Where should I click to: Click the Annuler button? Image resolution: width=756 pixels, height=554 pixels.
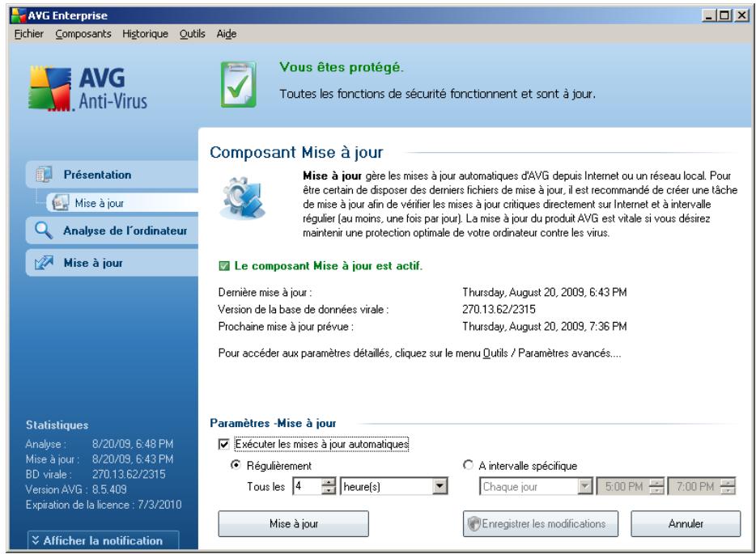[686, 523]
